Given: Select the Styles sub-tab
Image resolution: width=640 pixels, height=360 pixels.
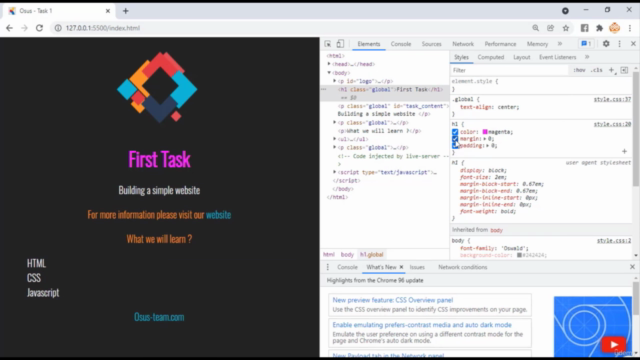Looking at the screenshot, I should pyautogui.click(x=461, y=57).
